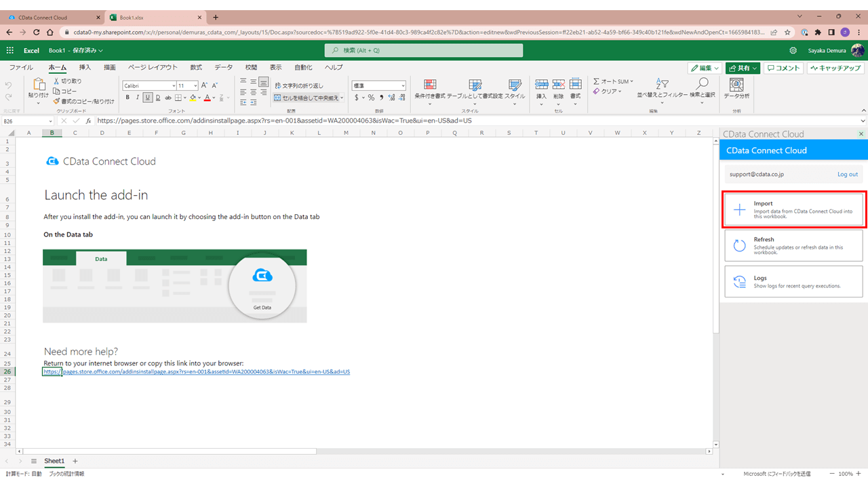Screen dimensions: 868x488
Task: Click the Format cells (書式) icon
Action: pos(575,84)
